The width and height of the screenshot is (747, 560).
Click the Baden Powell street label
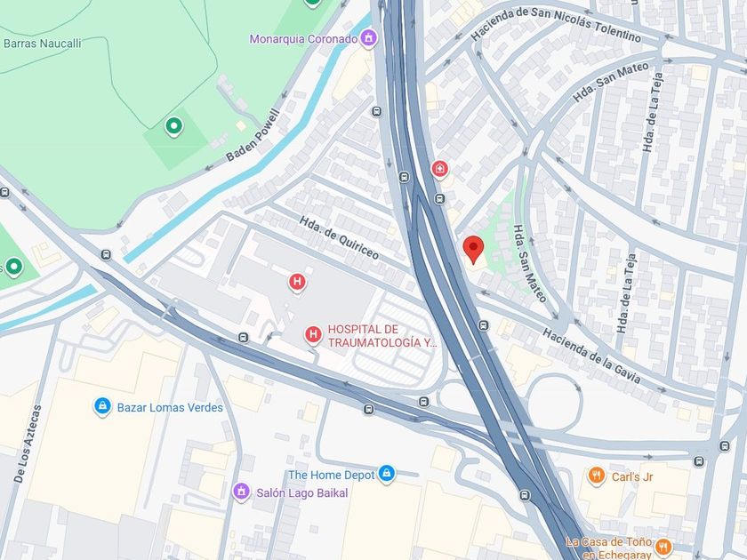[x=253, y=135]
